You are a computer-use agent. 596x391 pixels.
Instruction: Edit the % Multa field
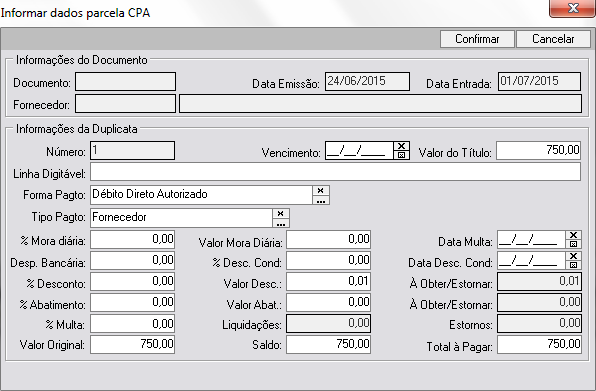(132, 324)
